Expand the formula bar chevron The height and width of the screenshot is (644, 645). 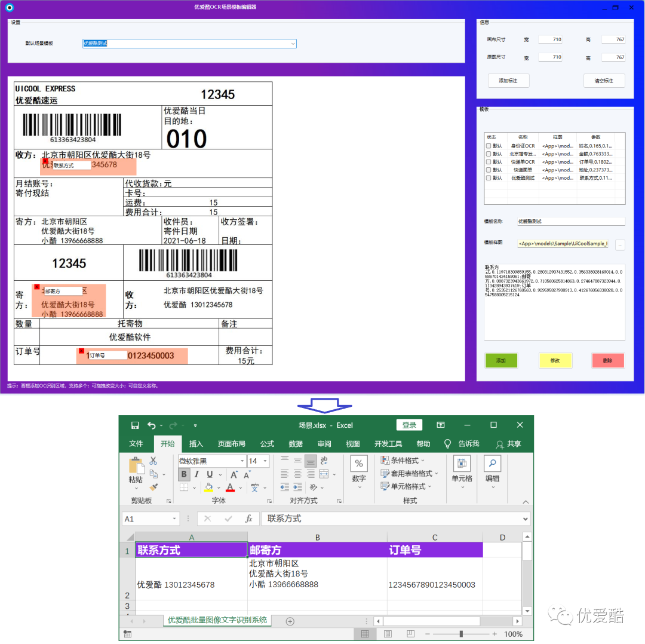526,519
